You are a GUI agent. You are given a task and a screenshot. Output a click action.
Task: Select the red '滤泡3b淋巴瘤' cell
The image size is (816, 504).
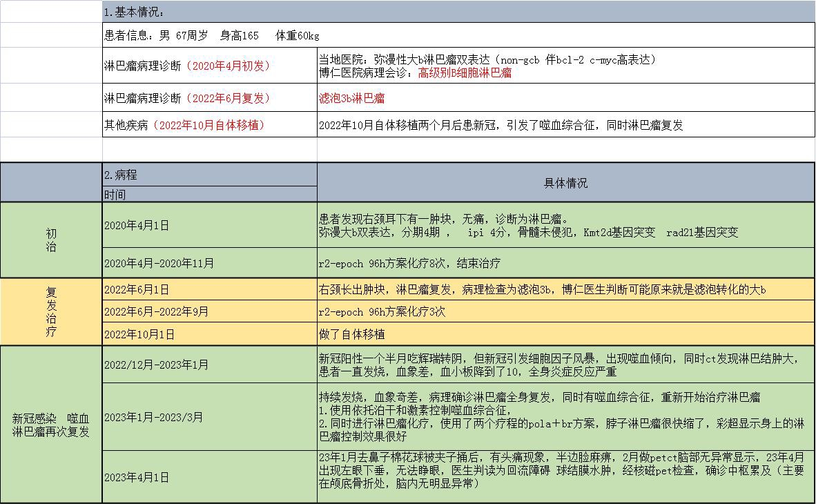click(x=565, y=98)
